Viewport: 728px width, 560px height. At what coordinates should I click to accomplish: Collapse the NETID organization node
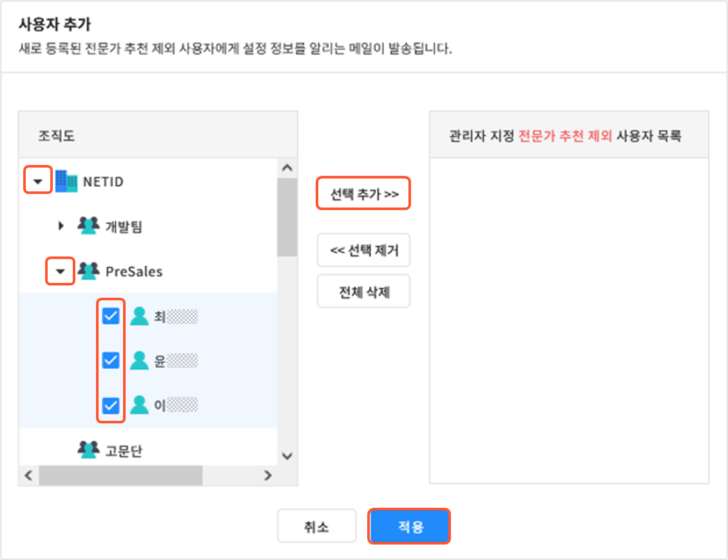[x=37, y=181]
